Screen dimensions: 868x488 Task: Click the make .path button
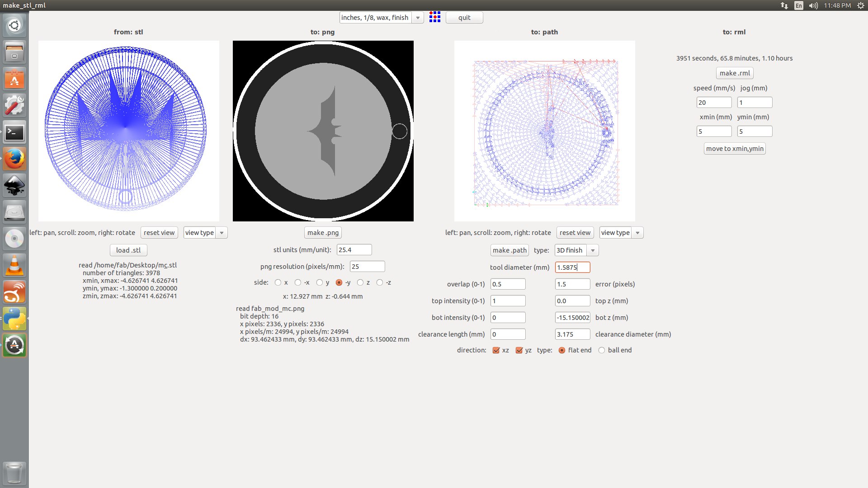pyautogui.click(x=509, y=250)
